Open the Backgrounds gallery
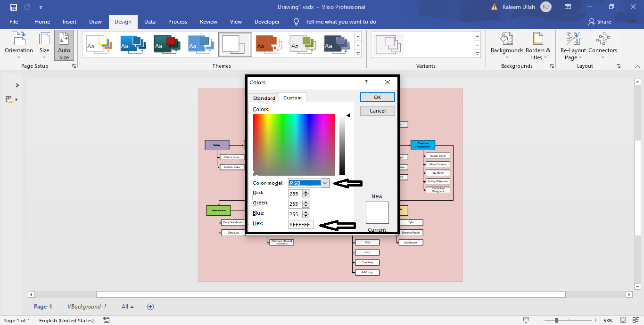The height and width of the screenshot is (325, 644). 506,45
